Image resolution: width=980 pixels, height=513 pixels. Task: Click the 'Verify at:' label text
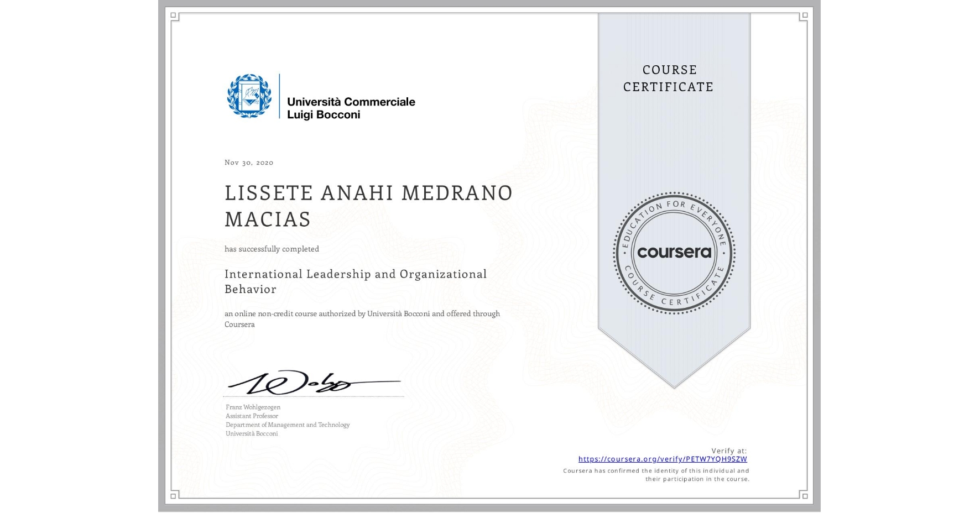(x=729, y=450)
